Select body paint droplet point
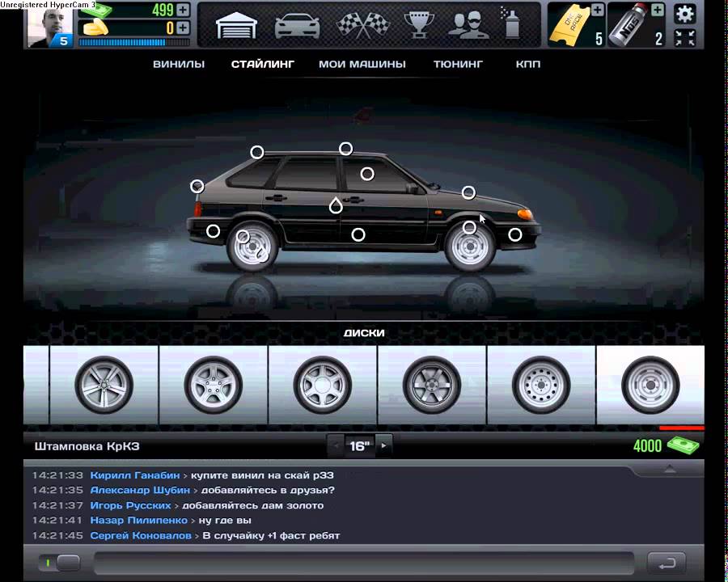This screenshot has height=582, width=728. (x=336, y=205)
